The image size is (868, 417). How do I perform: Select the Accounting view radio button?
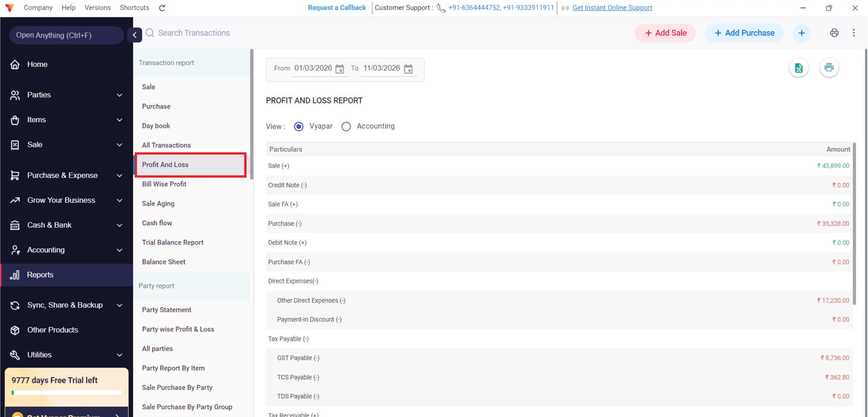tap(346, 126)
